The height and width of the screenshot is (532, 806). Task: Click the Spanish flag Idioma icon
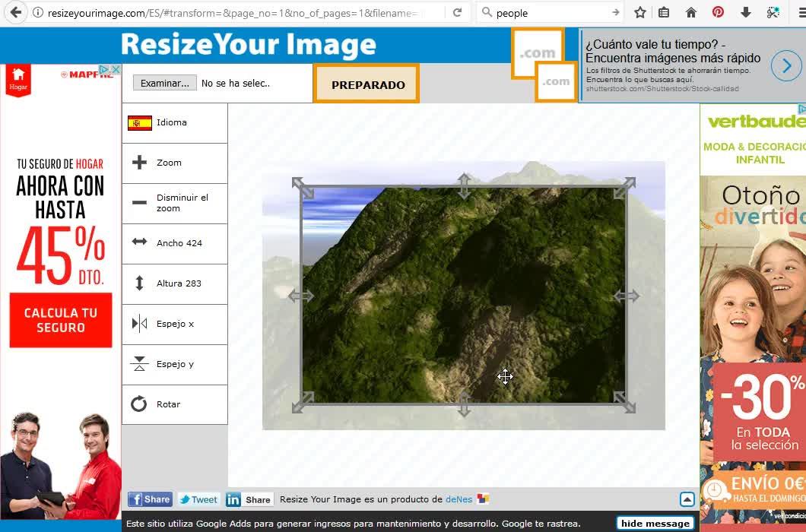point(140,123)
